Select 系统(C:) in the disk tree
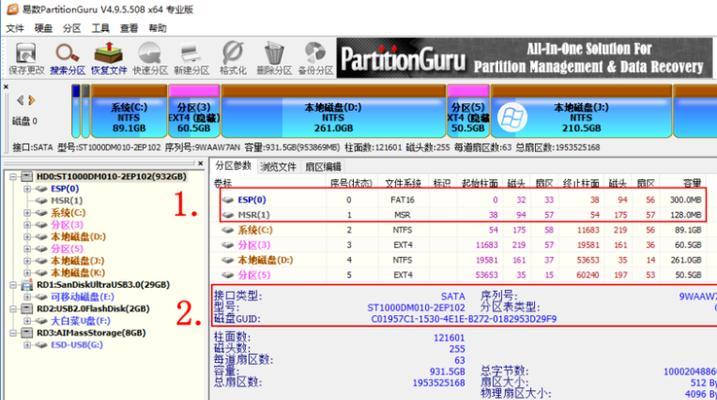 pos(68,213)
